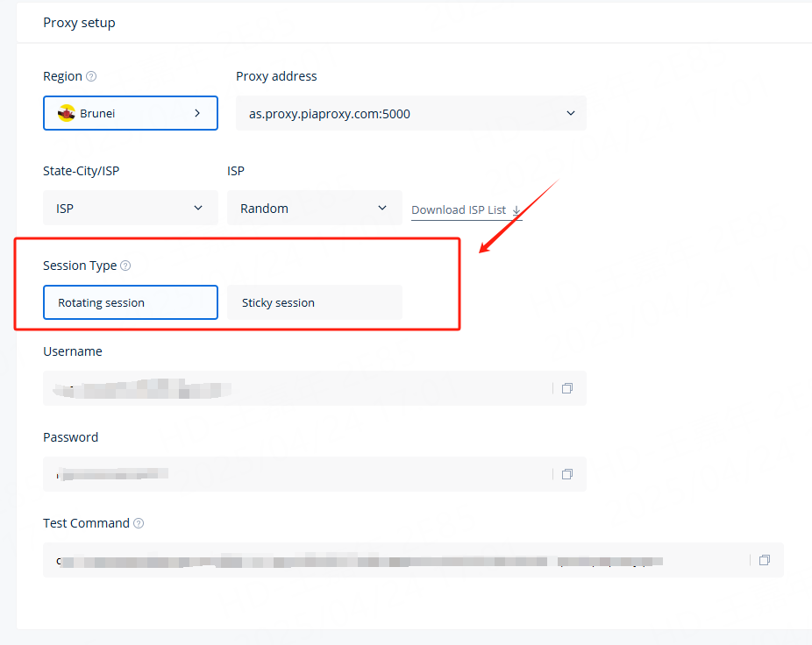This screenshot has width=812, height=645.
Task: Click the Test Command text field
Action: (x=395, y=560)
